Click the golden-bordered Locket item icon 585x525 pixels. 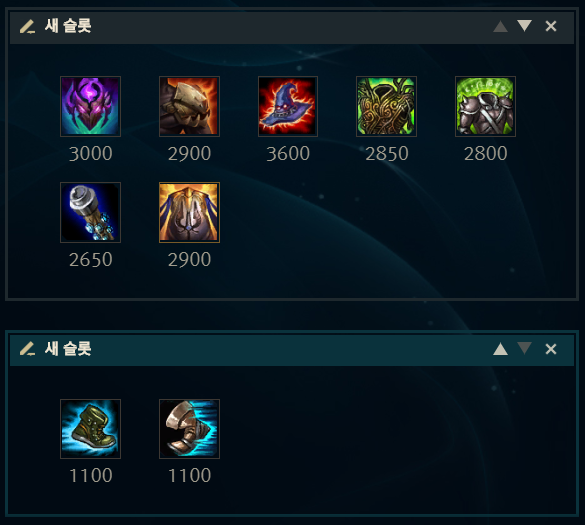[x=189, y=212]
